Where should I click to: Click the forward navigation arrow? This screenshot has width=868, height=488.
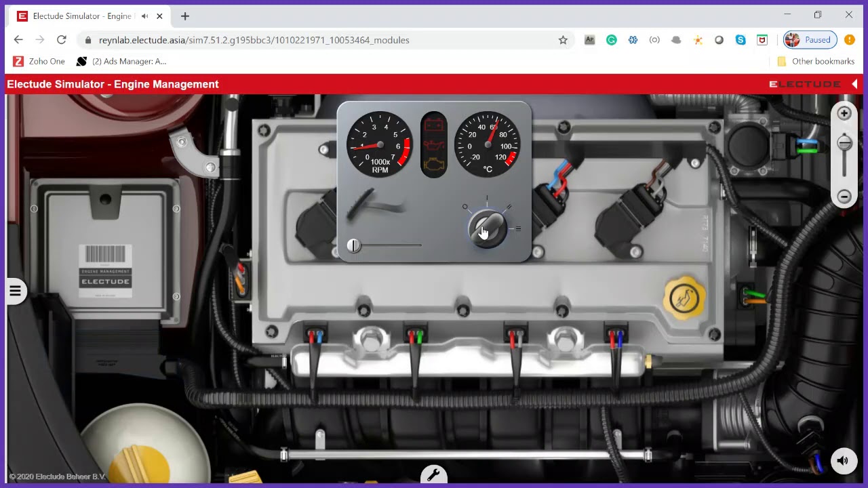tap(40, 40)
